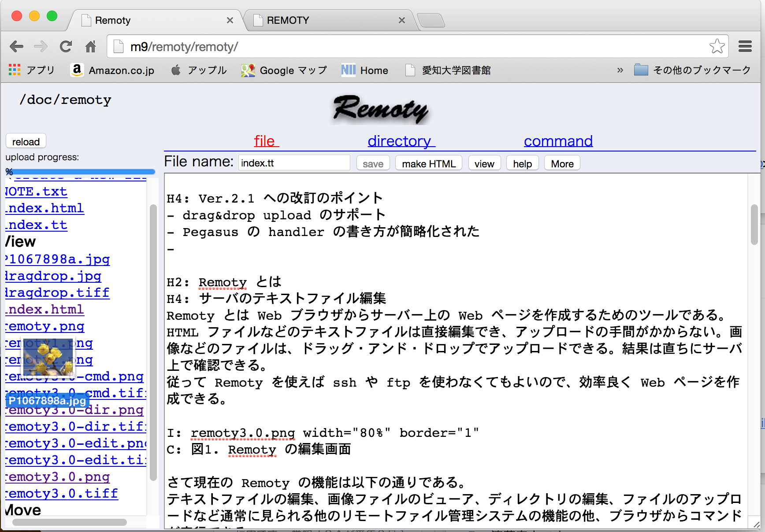Click the help button
This screenshot has height=532, width=765.
pyautogui.click(x=523, y=163)
